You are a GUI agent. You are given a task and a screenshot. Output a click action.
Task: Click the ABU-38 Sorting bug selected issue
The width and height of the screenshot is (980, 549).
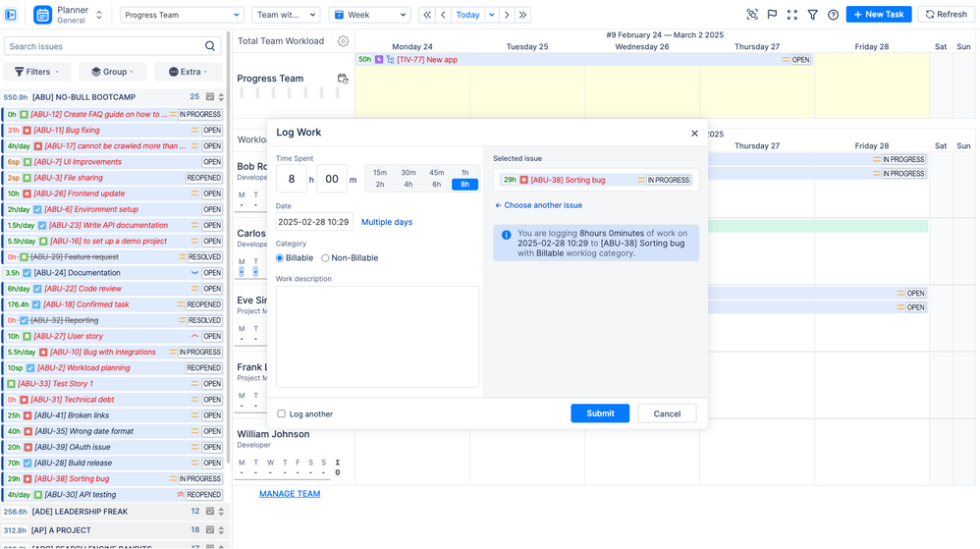pos(596,180)
